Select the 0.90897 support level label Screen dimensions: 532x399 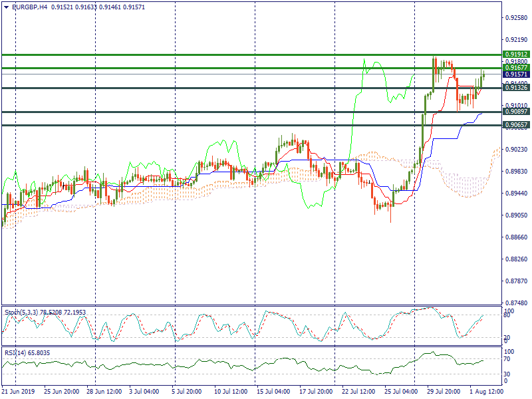click(515, 112)
